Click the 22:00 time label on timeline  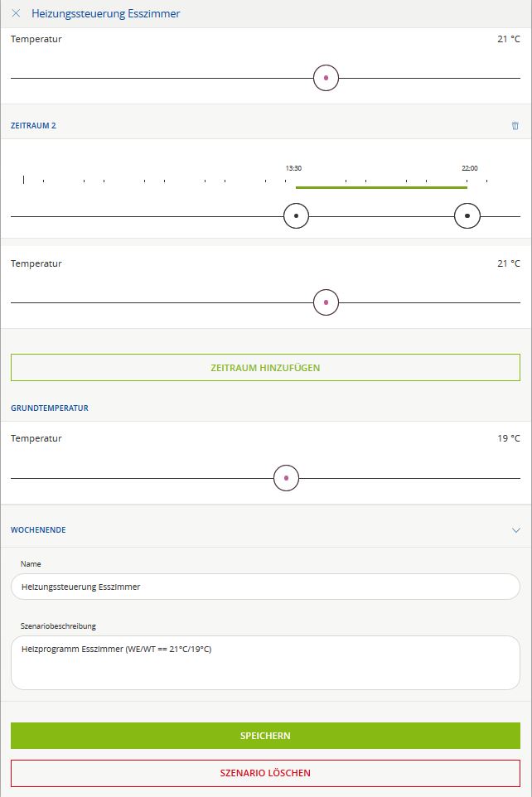(x=470, y=168)
